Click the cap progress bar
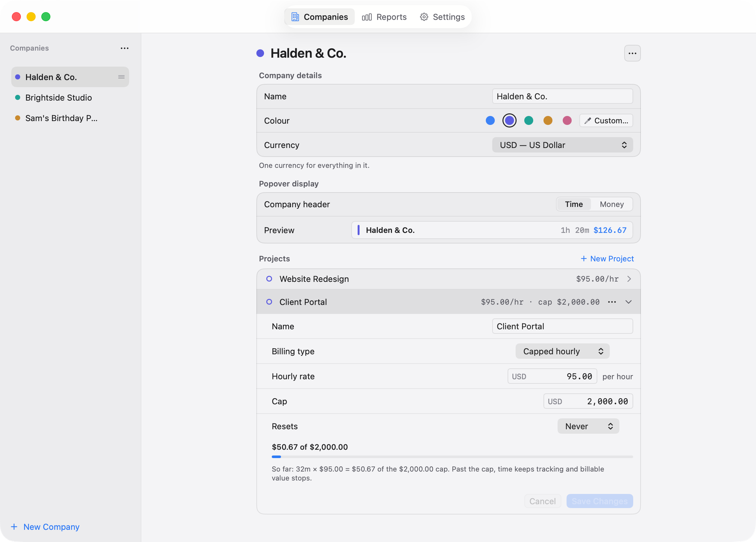The height and width of the screenshot is (542, 756). pyautogui.click(x=452, y=457)
